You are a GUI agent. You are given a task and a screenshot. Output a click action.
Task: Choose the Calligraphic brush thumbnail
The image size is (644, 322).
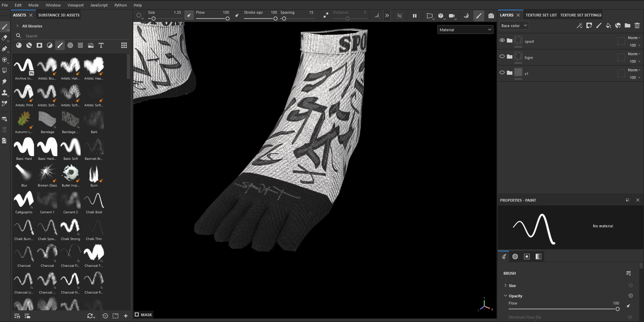tap(24, 201)
